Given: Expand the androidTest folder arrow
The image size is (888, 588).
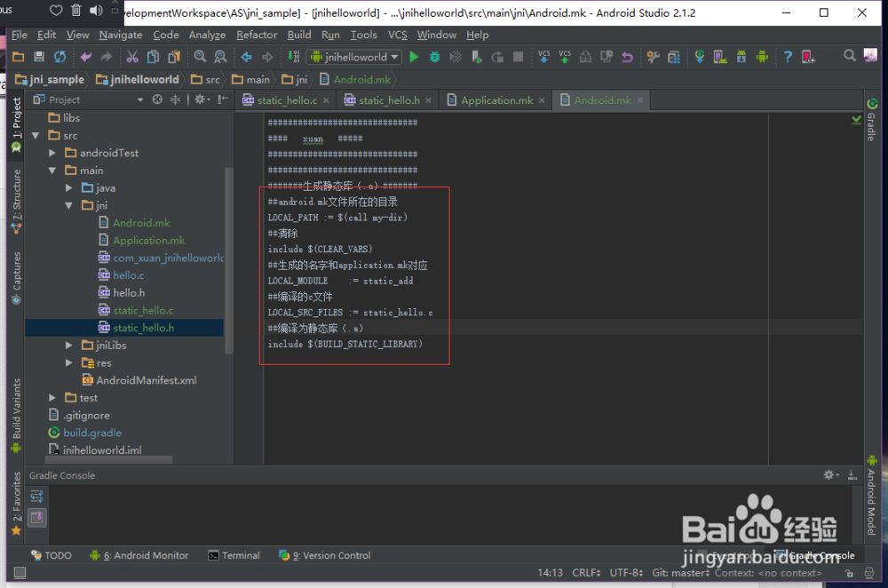Looking at the screenshot, I should pyautogui.click(x=52, y=153).
